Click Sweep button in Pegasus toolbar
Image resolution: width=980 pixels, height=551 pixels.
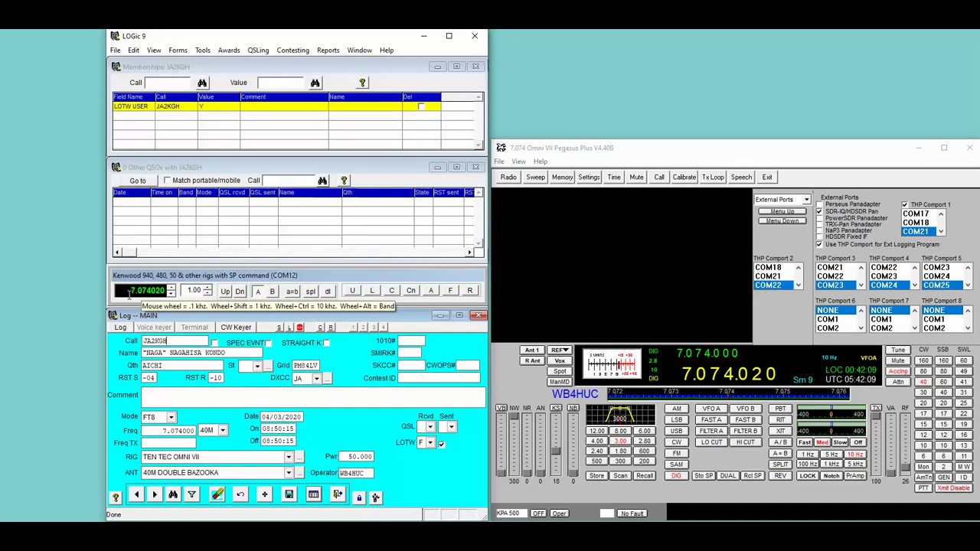[535, 178]
